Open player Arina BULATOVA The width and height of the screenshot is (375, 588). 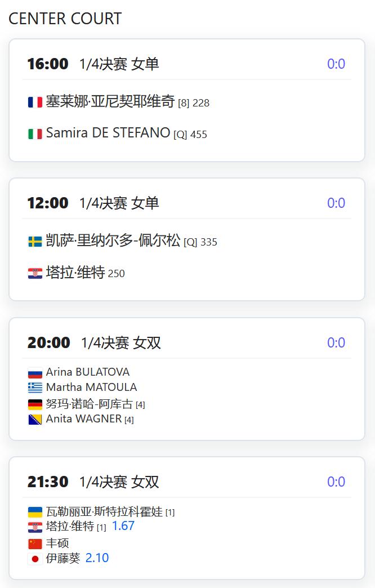[88, 372]
